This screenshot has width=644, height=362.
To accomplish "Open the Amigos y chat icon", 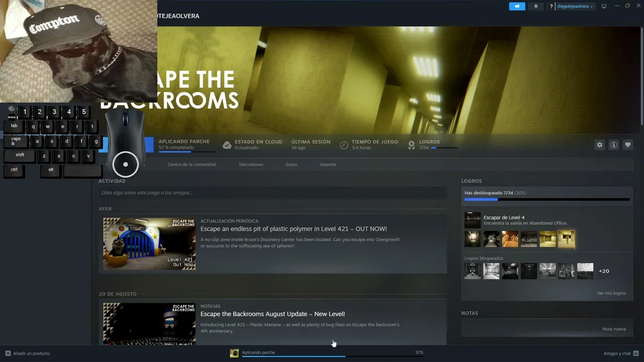I will click(x=636, y=353).
